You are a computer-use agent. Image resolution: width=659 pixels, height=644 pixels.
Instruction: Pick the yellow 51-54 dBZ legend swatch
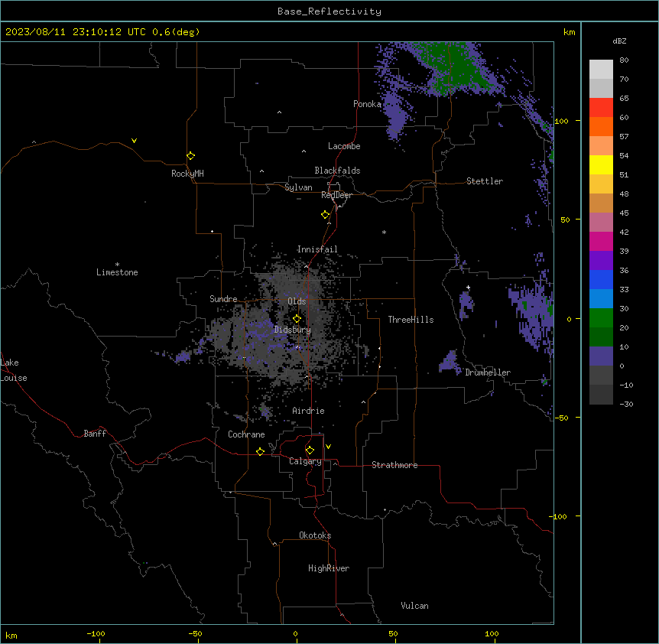click(601, 164)
